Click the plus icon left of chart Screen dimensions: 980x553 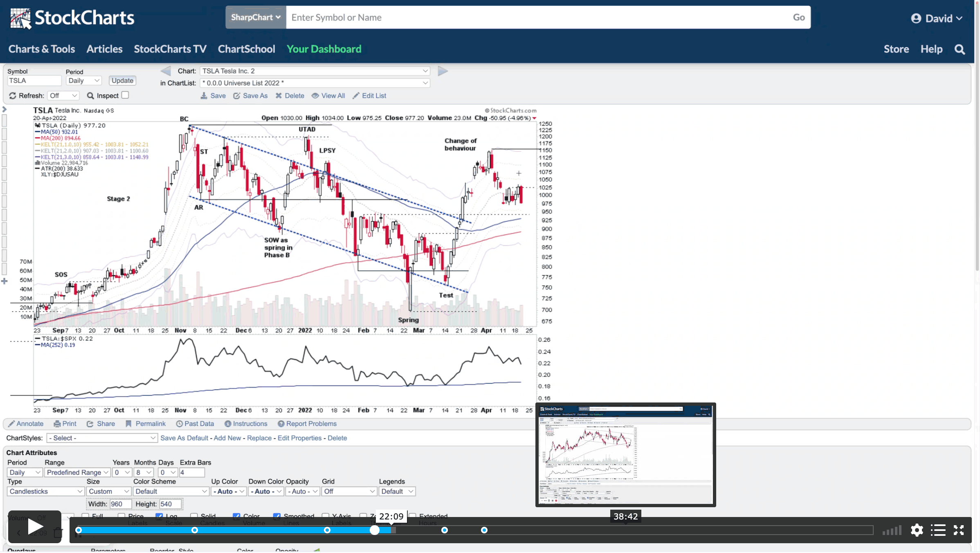coord(4,281)
